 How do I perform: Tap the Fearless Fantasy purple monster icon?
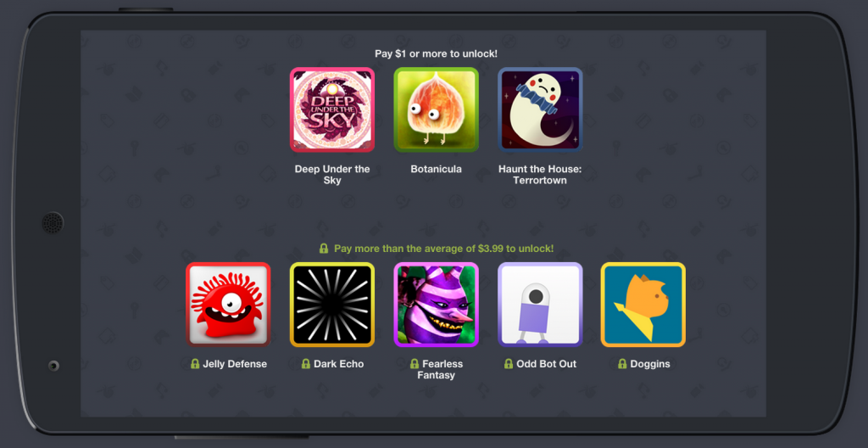[437, 305]
